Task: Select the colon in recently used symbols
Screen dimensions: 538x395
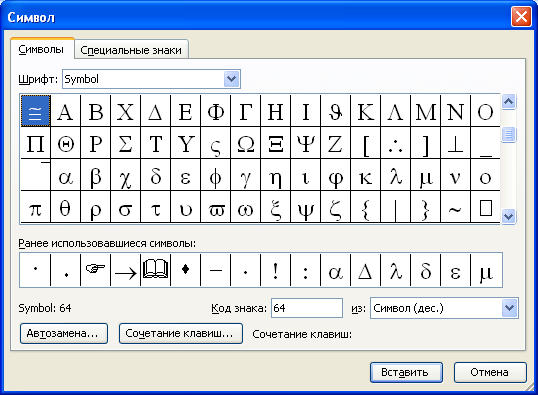Action: pos(306,270)
